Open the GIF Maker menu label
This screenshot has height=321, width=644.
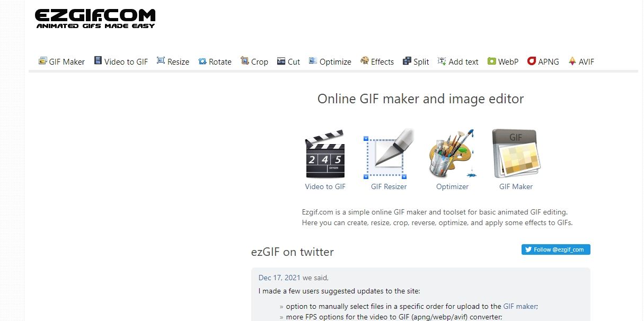click(x=67, y=62)
